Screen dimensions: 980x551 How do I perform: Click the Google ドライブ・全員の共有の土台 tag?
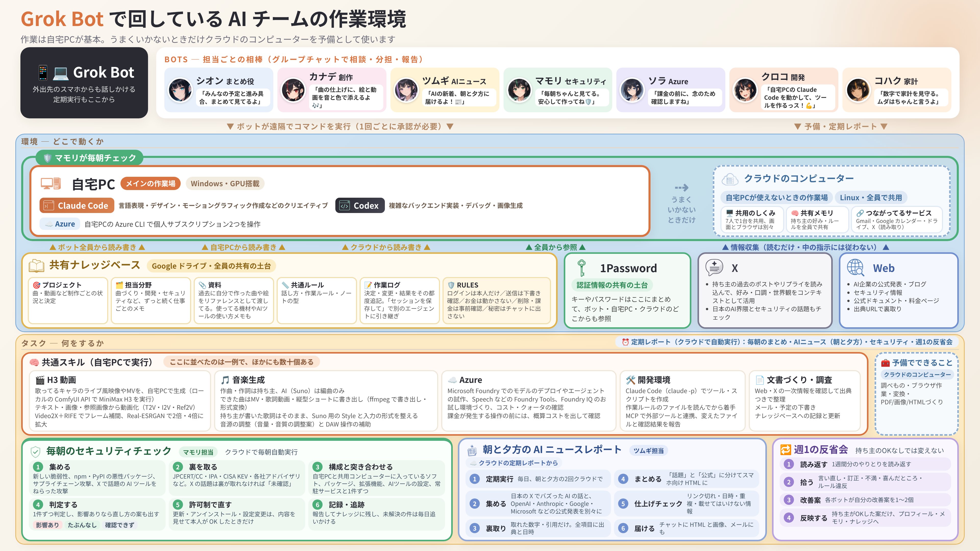pyautogui.click(x=211, y=266)
